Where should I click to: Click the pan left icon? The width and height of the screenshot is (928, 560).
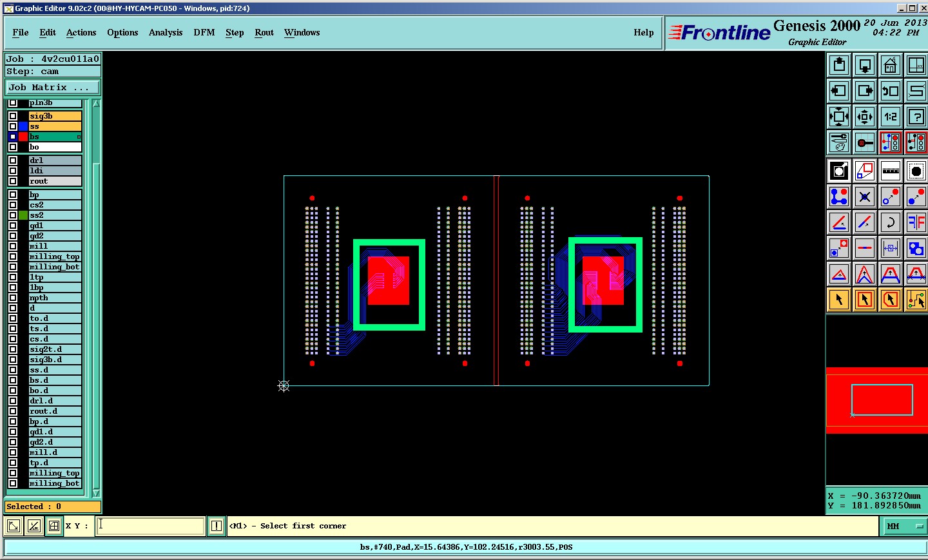839,91
